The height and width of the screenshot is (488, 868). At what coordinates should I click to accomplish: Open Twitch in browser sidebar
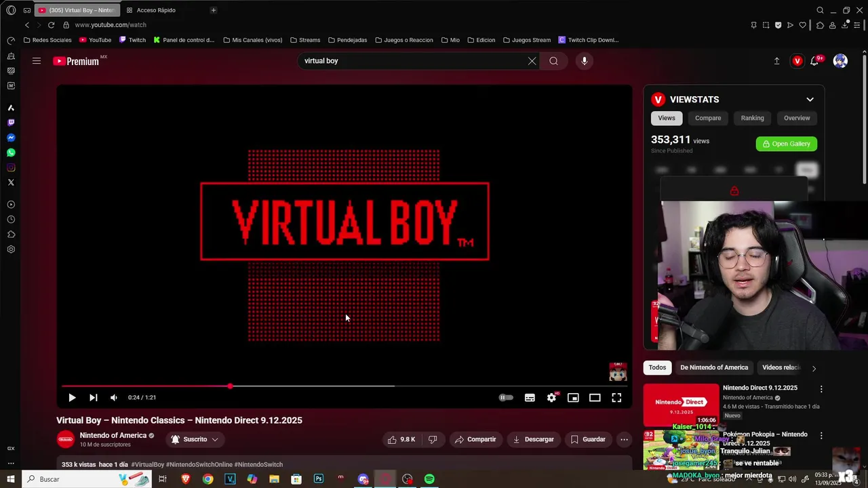coord(11,123)
